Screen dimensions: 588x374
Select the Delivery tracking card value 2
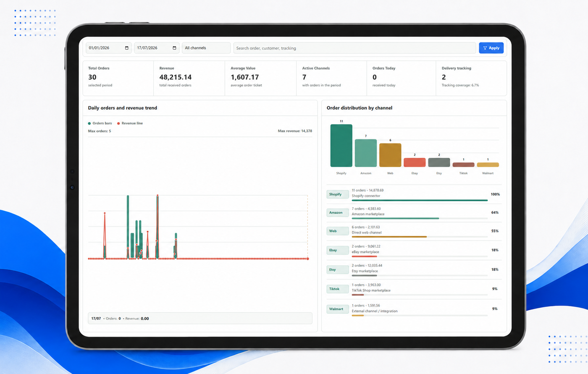tap(444, 77)
